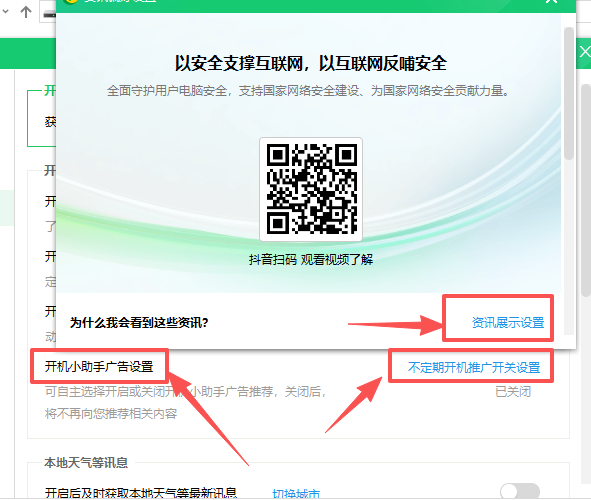This screenshot has height=500, width=591.
Task: Click subtitle 全面守护用户电脑安全 text
Action: pos(308,91)
